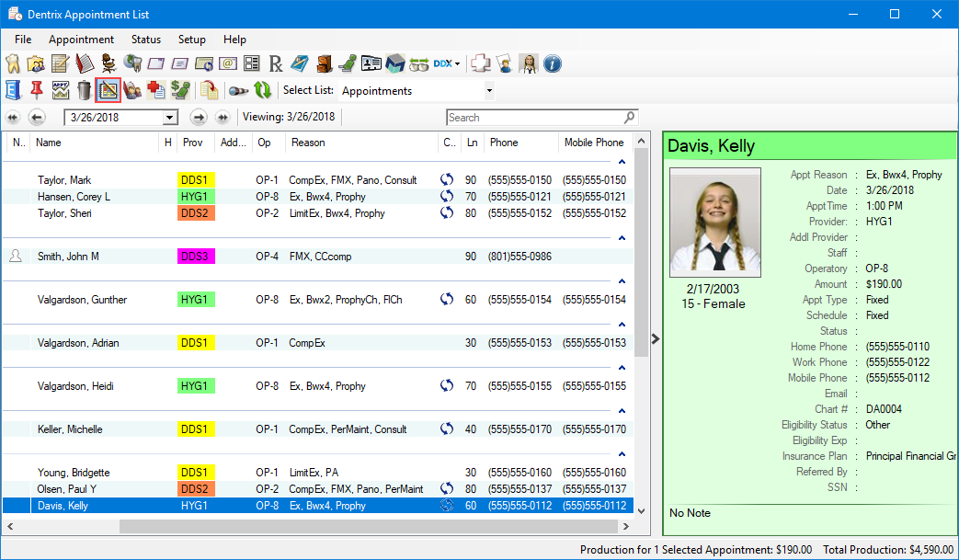Open the Select List Appointments dropdown

488,91
